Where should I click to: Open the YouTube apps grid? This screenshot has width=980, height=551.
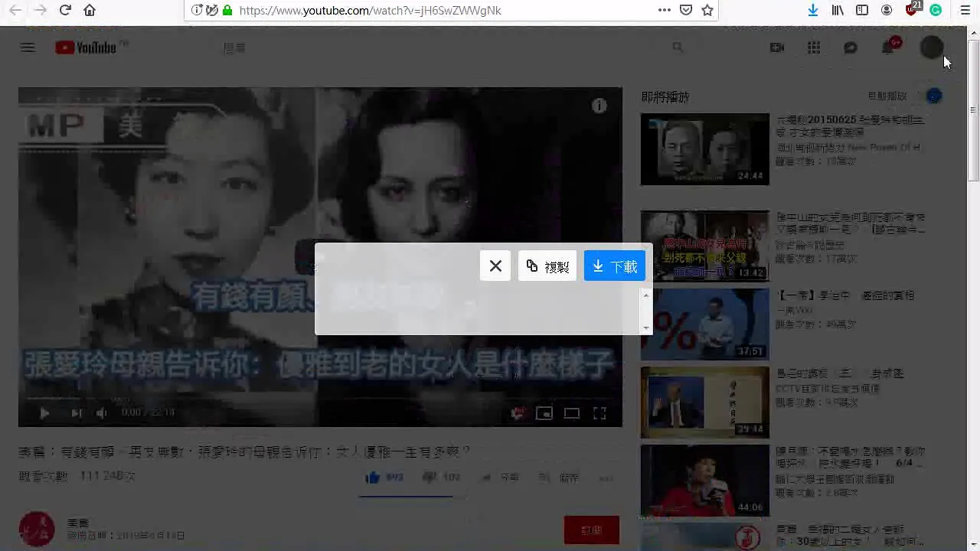click(x=814, y=47)
